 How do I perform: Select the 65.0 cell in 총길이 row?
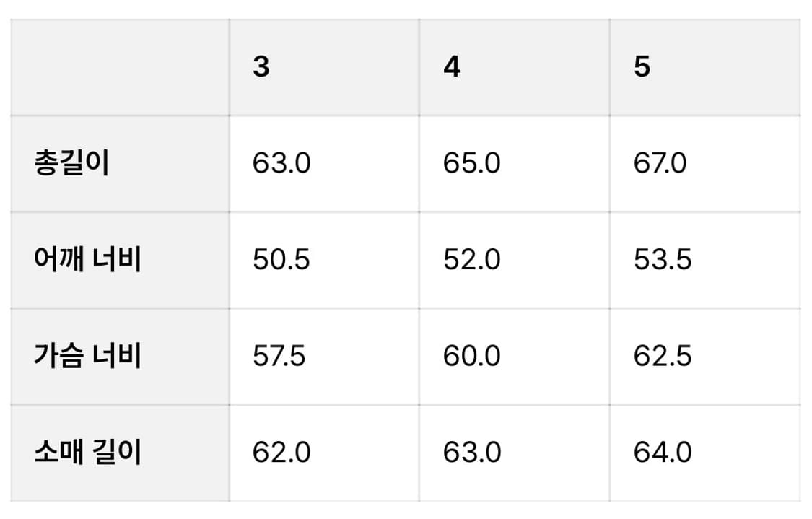[x=471, y=164]
